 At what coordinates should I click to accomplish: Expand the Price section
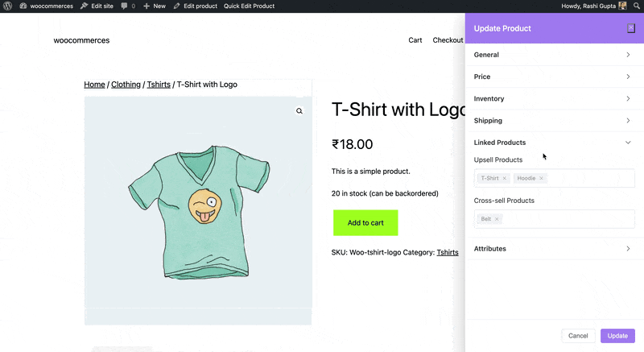(x=554, y=77)
